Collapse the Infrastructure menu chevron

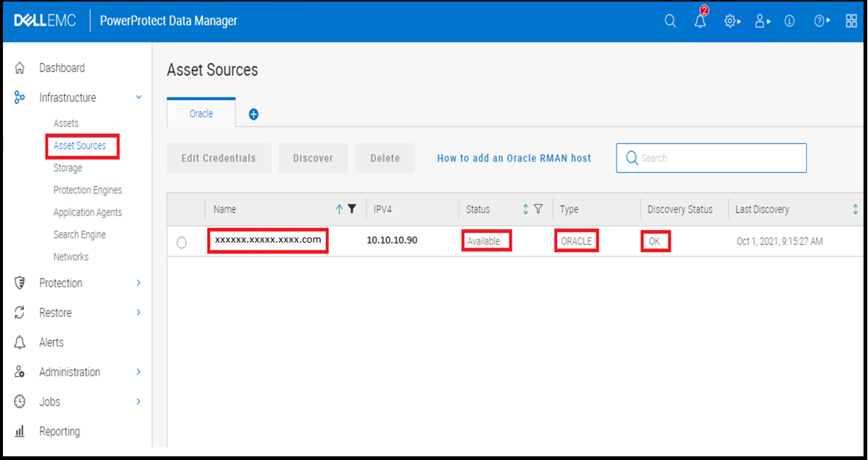138,97
